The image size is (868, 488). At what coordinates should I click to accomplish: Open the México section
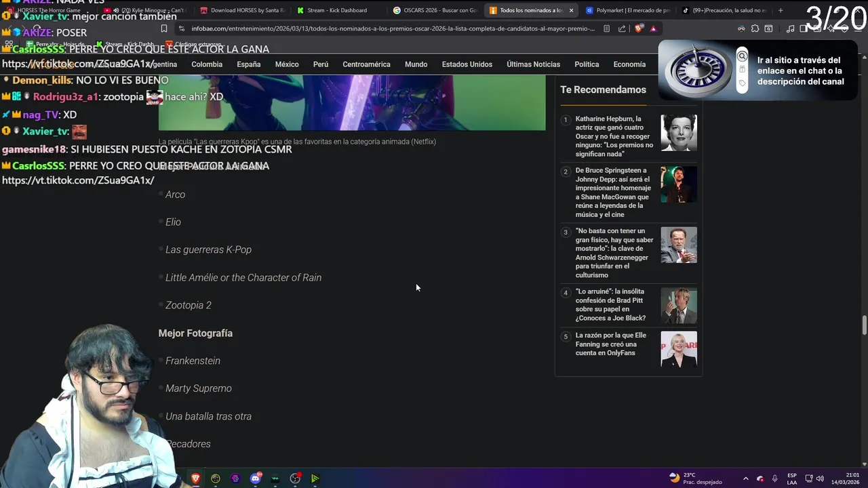[x=287, y=64]
